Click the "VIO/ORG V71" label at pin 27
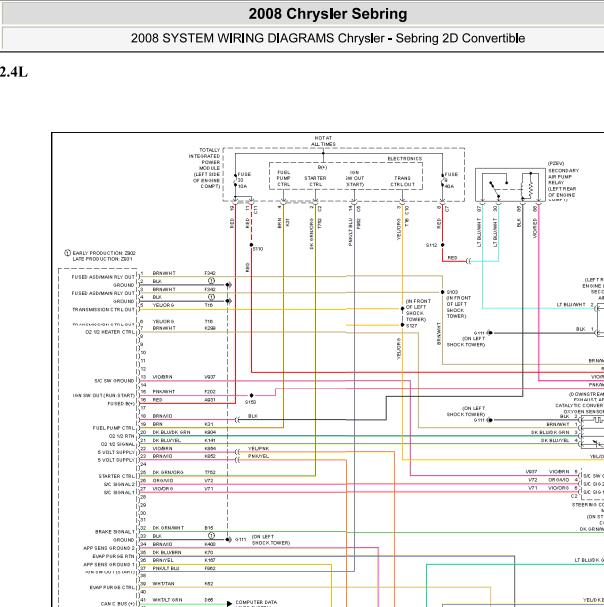This screenshot has height=607, width=604. (183, 489)
